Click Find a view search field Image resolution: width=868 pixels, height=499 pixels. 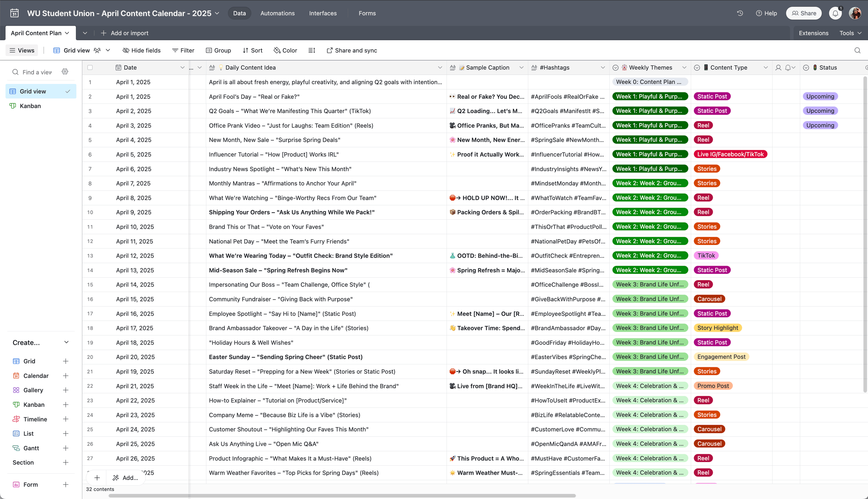click(37, 72)
